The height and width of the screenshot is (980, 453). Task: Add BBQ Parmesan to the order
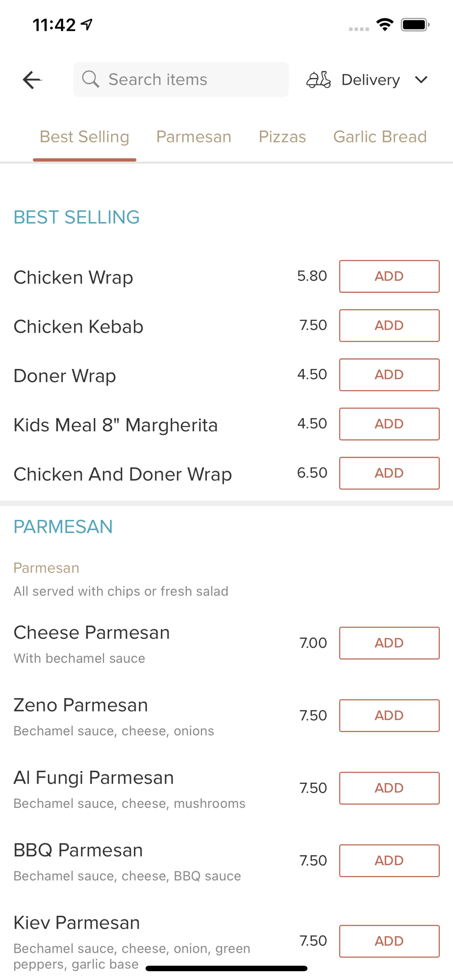(x=389, y=860)
